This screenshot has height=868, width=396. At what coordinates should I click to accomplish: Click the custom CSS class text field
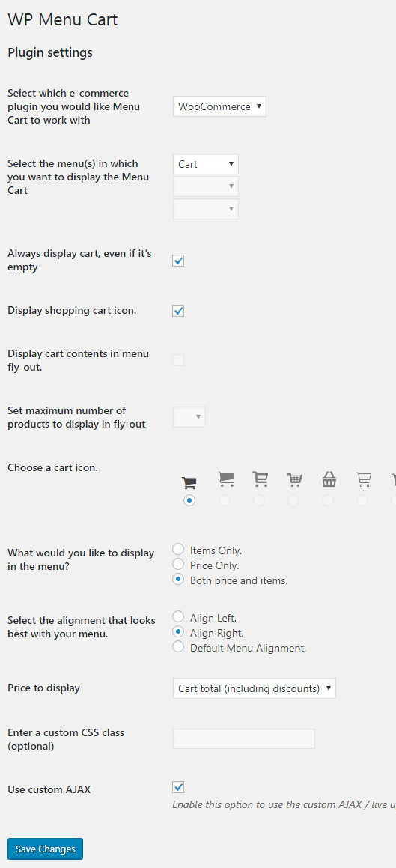(244, 739)
